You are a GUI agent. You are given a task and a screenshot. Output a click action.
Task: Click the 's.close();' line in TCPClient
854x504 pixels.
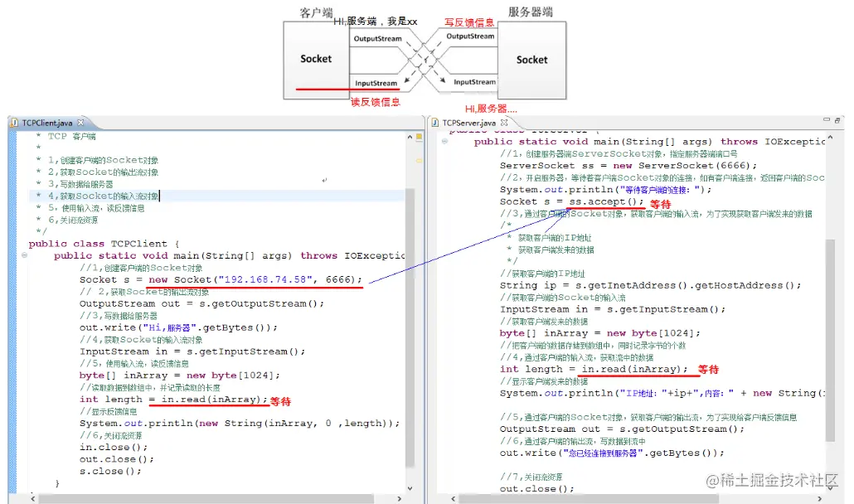pos(110,471)
